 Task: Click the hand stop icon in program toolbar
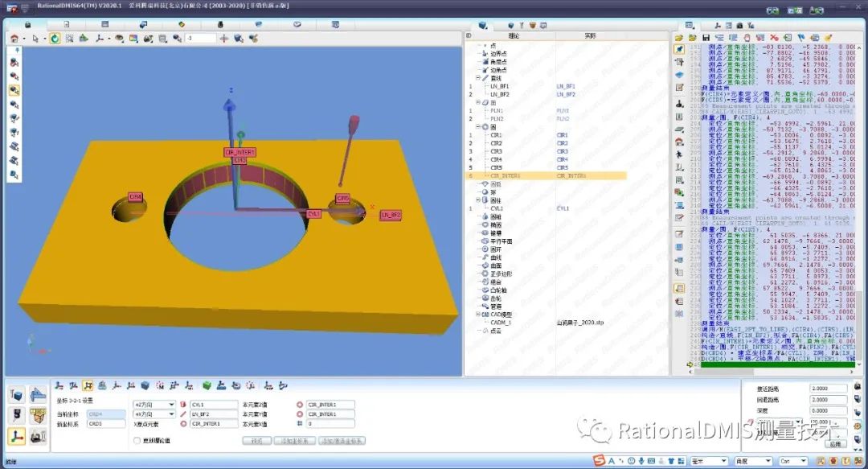pos(747,38)
